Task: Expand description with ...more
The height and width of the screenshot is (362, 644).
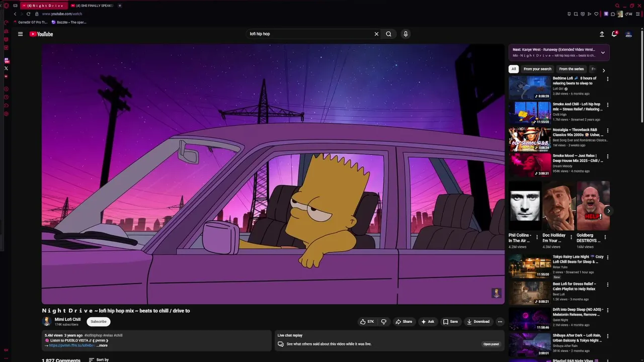Action: click(102, 345)
